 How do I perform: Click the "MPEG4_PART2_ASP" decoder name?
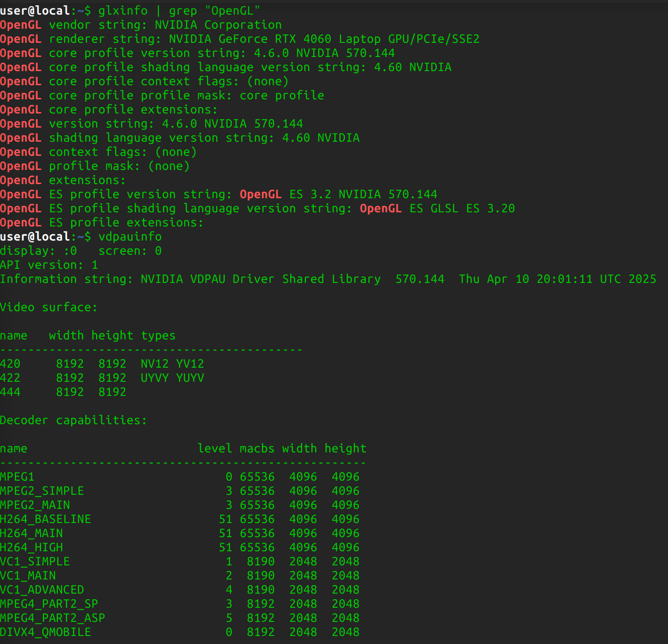[53, 618]
